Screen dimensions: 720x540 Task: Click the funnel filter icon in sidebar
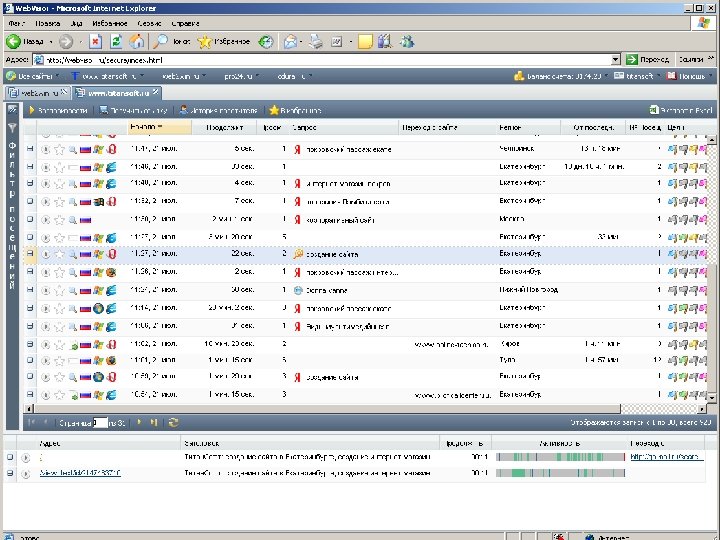(12, 128)
